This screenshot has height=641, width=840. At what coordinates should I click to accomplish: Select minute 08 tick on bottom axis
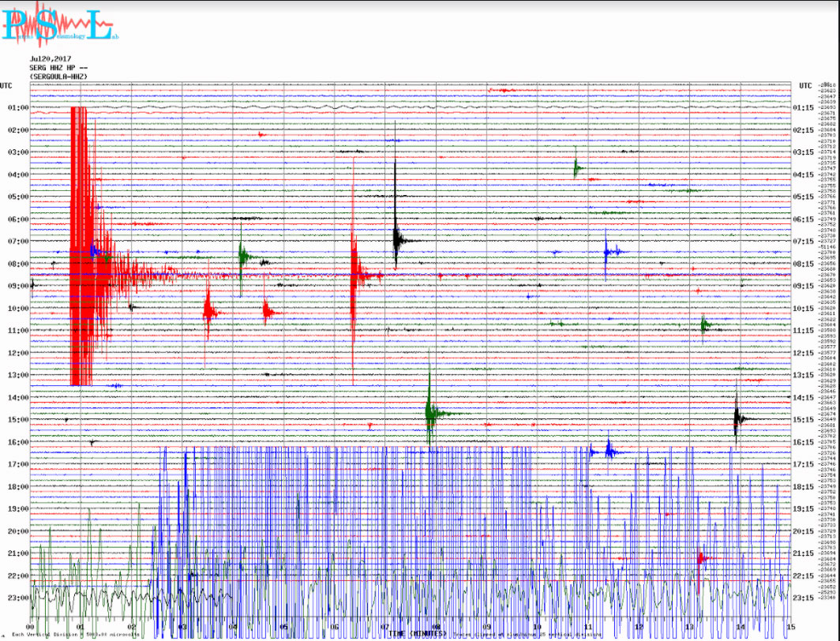[436, 627]
